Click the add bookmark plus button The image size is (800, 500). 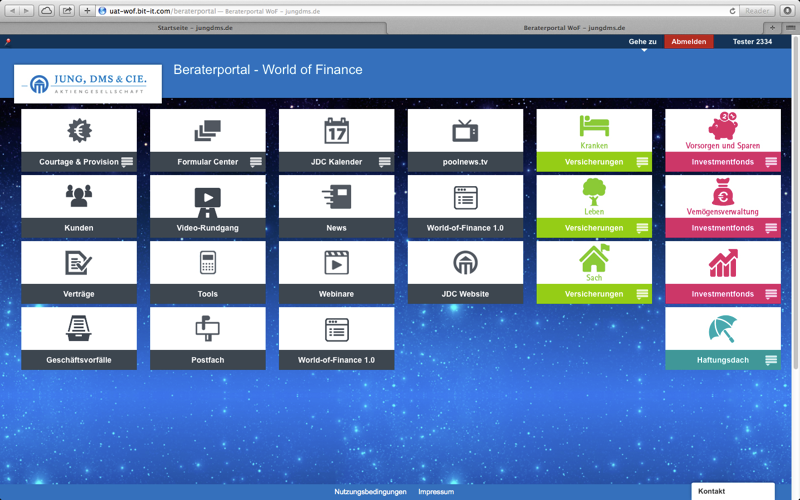[x=87, y=11]
